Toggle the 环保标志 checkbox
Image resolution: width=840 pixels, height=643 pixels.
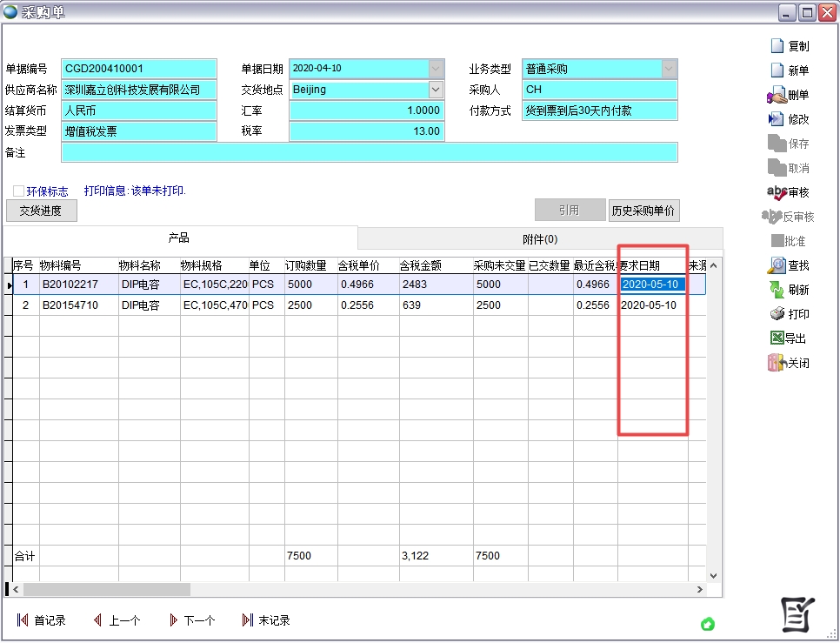[x=18, y=191]
